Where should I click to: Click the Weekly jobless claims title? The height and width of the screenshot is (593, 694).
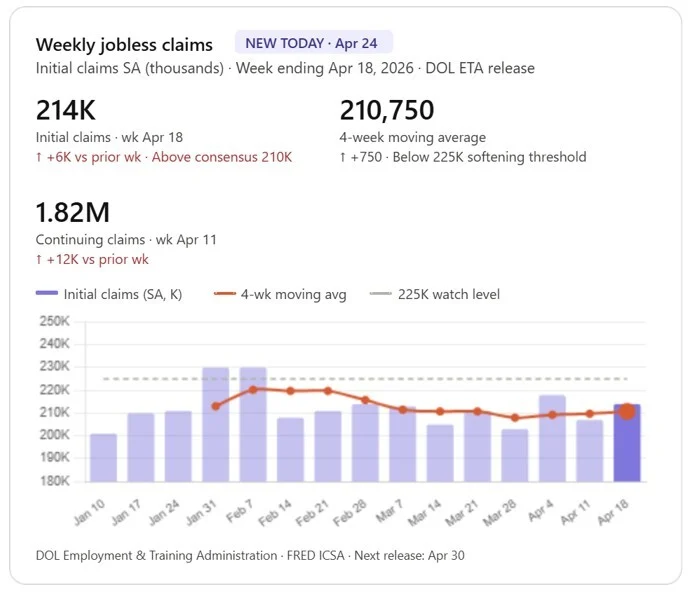pyautogui.click(x=124, y=44)
